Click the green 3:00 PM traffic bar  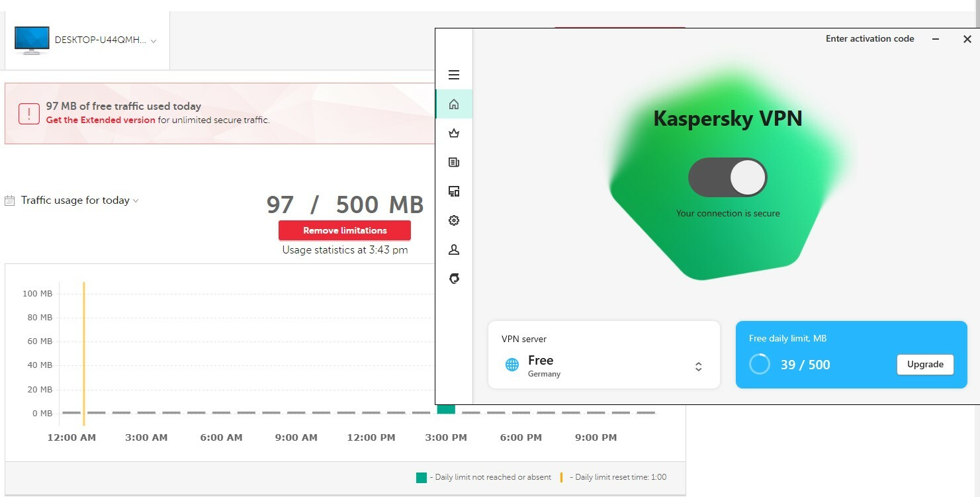click(x=446, y=410)
